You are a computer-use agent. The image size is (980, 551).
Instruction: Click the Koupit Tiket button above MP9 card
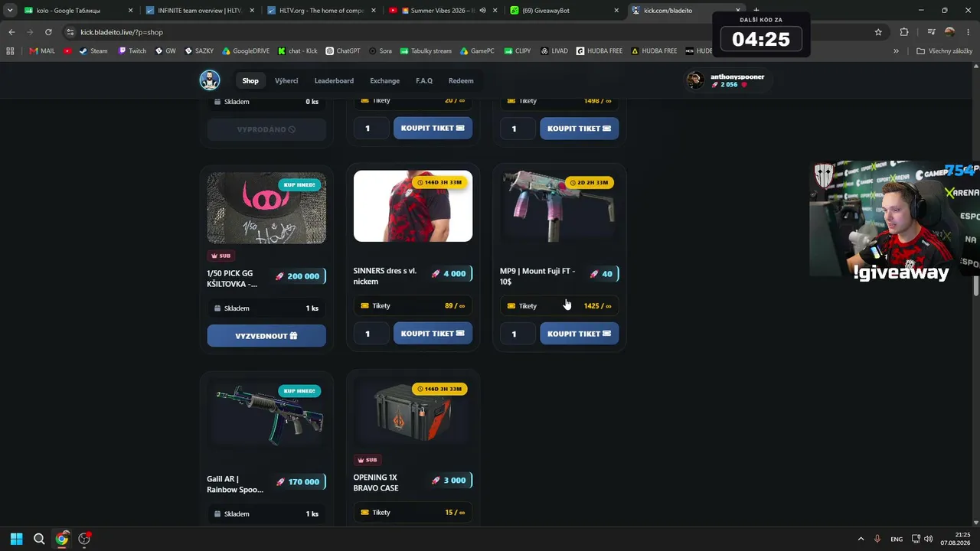[579, 129]
